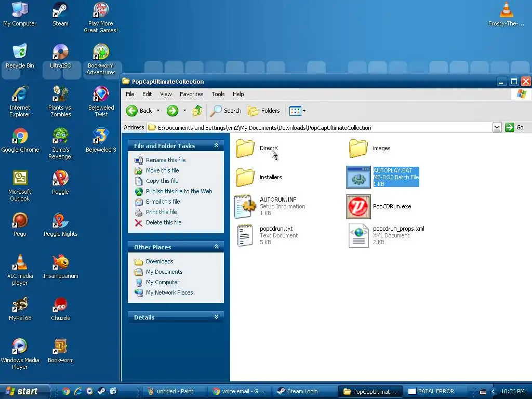The height and width of the screenshot is (399, 532).
Task: Select the Insaniquarium desktop icon
Action: [60, 267]
